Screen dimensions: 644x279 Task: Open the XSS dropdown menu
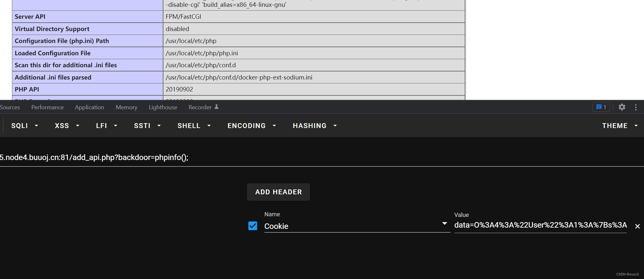tap(67, 126)
